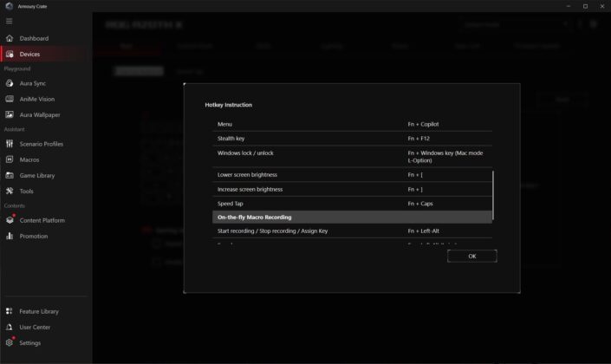Open the Dashboard home icon
This screenshot has width=611, height=364.
pos(10,38)
